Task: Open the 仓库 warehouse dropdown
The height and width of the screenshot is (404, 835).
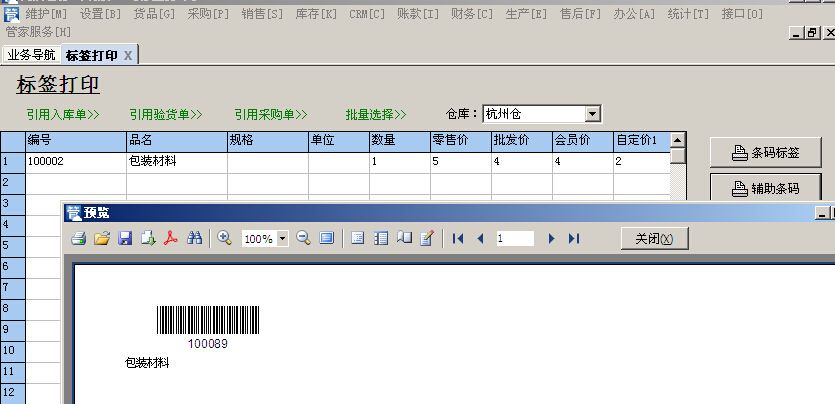Action: click(592, 113)
